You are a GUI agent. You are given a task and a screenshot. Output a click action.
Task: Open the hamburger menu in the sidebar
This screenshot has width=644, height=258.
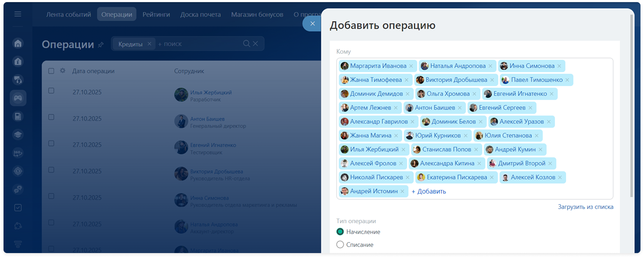pyautogui.click(x=18, y=14)
